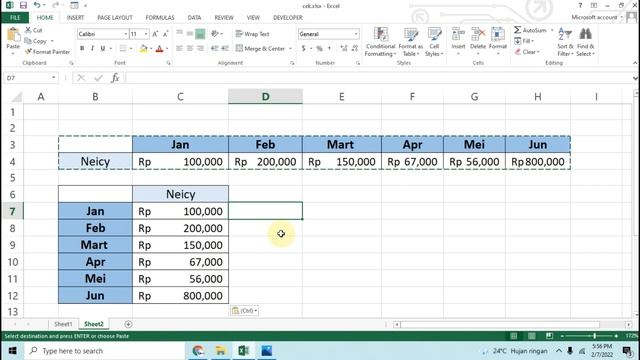Increase font size with the larger A icon
Image resolution: width=640 pixels, height=360 pixels.
pyautogui.click(x=155, y=34)
